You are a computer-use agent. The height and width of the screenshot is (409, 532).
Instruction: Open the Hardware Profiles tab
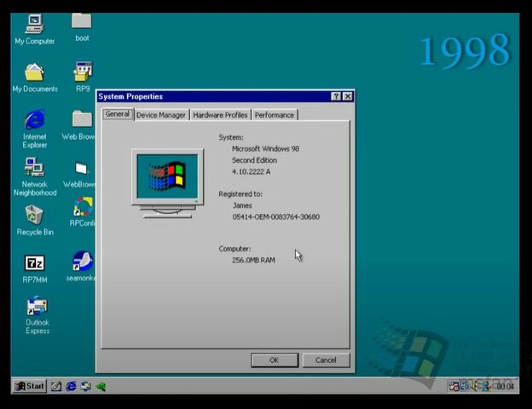(x=220, y=115)
